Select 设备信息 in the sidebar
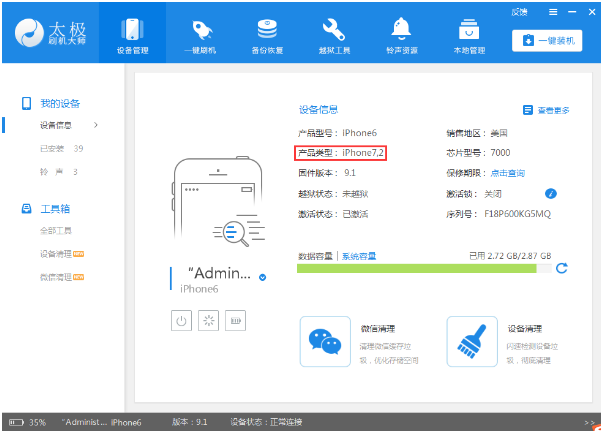Screen dimensions: 601x432 tap(56, 125)
